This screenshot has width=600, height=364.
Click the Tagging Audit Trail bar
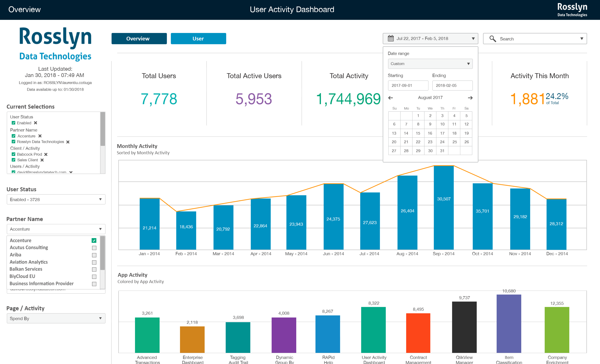[x=238, y=337]
